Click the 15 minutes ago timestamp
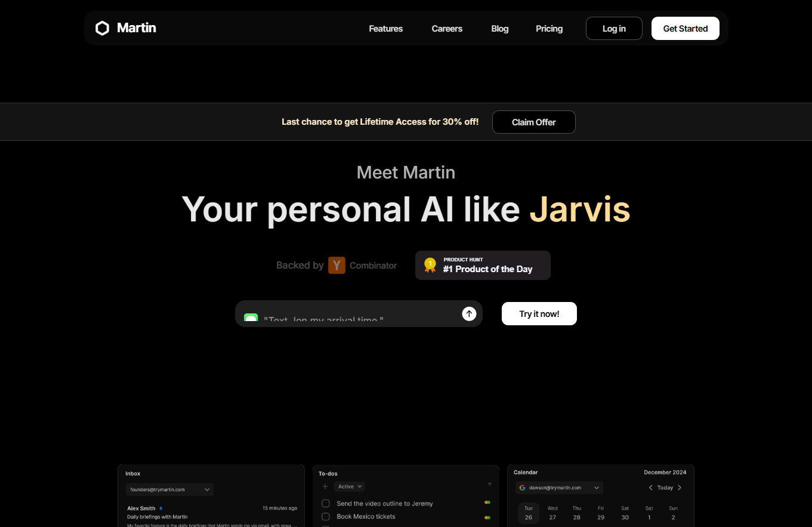The image size is (812, 527). tap(280, 508)
